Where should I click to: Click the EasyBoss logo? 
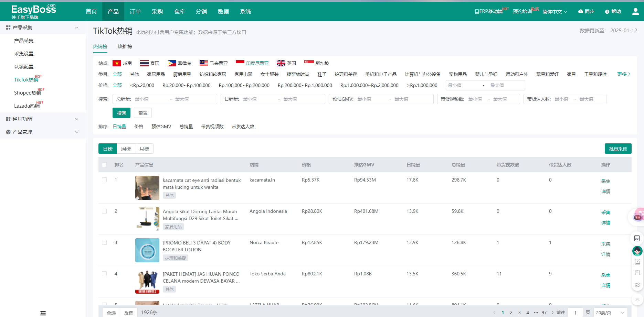[x=33, y=12]
